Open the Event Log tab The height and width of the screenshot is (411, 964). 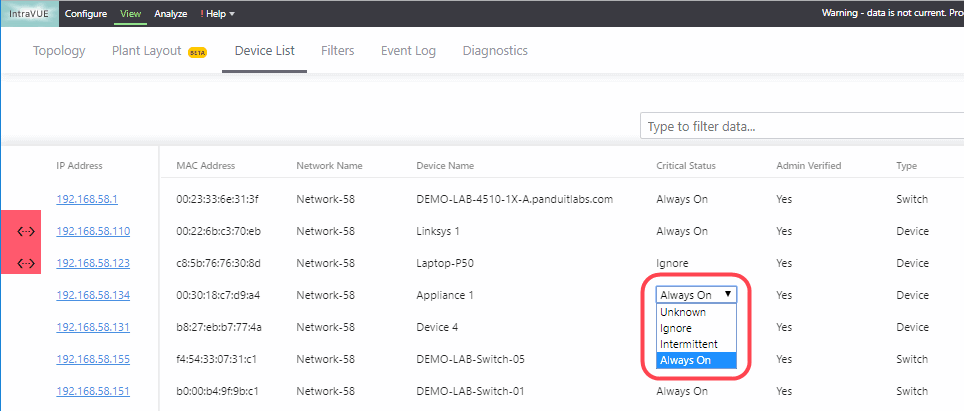pos(408,50)
